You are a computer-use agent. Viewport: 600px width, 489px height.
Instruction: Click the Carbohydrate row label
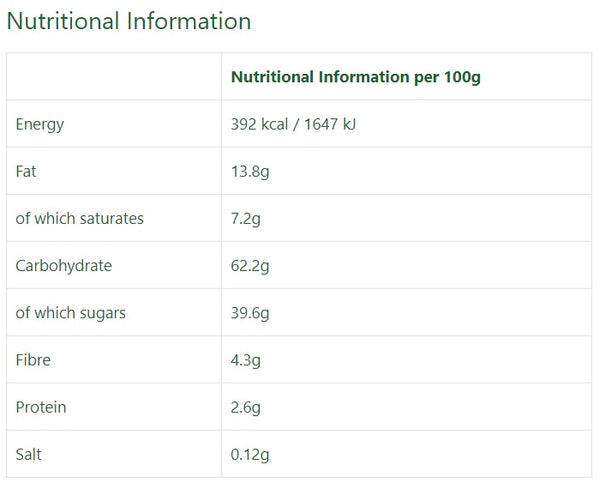[x=64, y=266]
